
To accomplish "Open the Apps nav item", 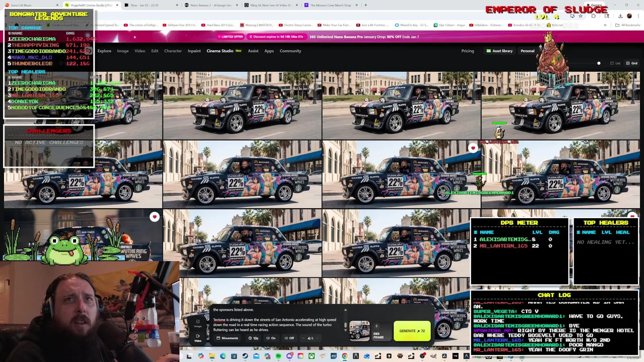I will coord(269,51).
